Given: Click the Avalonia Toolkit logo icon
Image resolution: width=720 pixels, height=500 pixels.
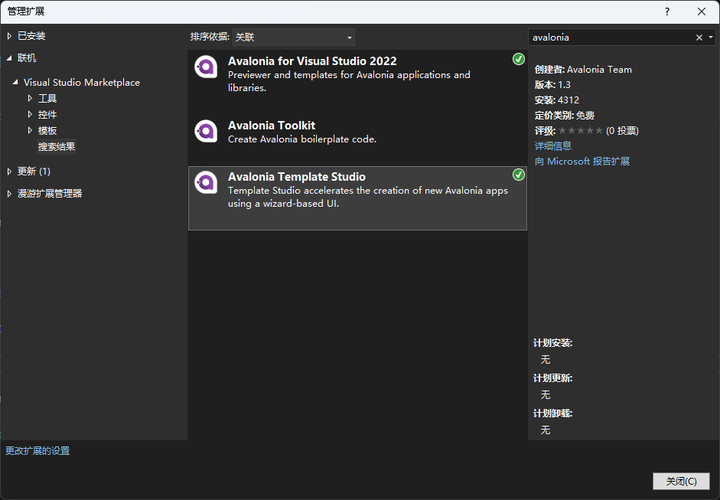Looking at the screenshot, I should [206, 132].
